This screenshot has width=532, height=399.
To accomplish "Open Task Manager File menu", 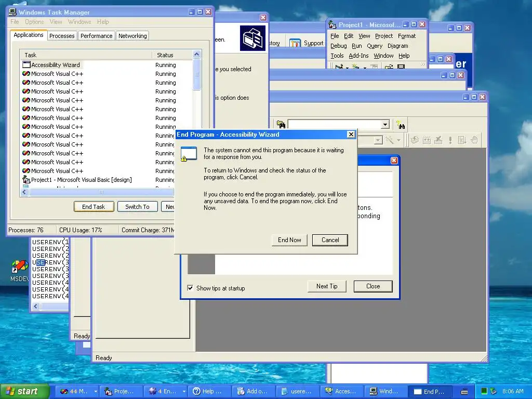I will point(15,22).
